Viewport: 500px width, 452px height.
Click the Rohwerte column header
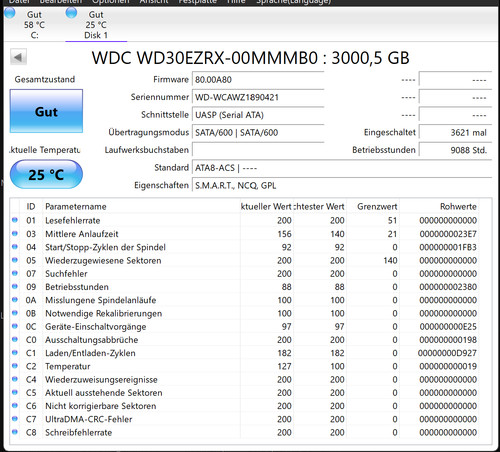click(x=458, y=206)
